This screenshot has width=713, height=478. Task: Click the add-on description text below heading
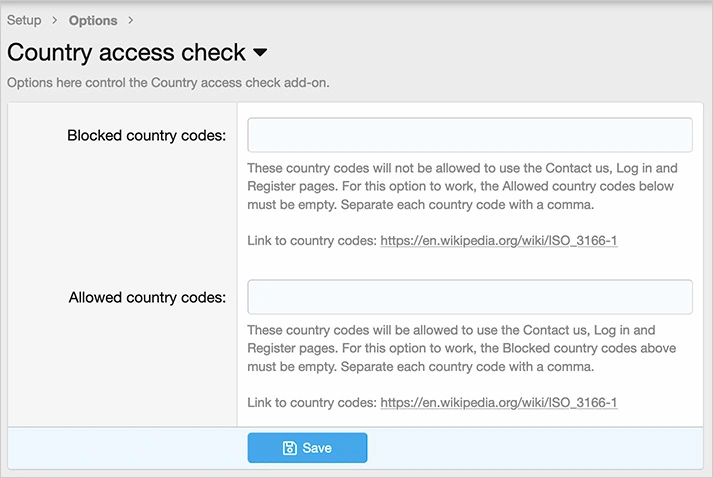coord(168,83)
